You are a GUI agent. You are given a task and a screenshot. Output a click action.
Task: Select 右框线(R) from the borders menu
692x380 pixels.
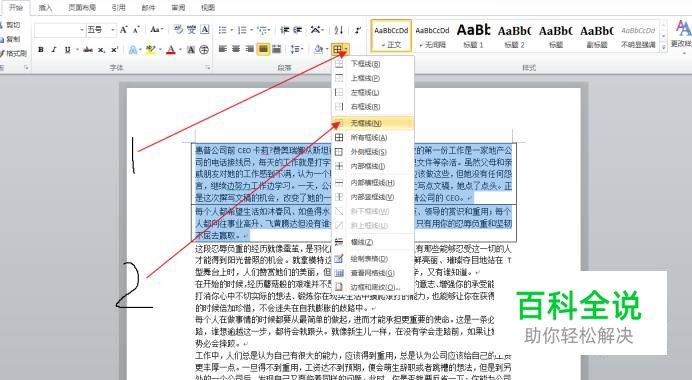click(x=373, y=106)
